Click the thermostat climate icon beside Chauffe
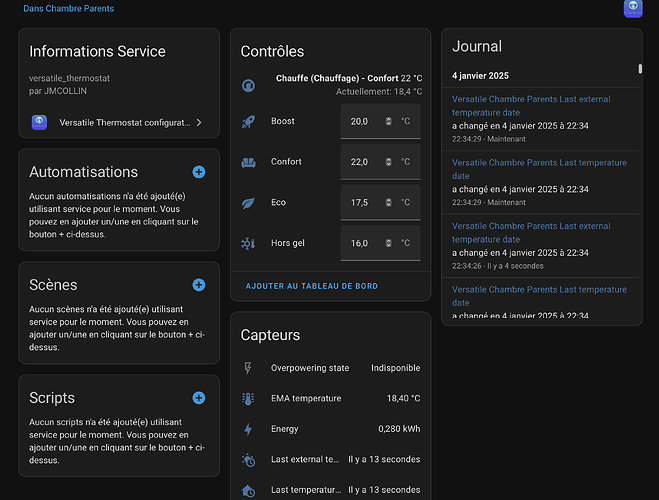The image size is (659, 500). pyautogui.click(x=248, y=85)
